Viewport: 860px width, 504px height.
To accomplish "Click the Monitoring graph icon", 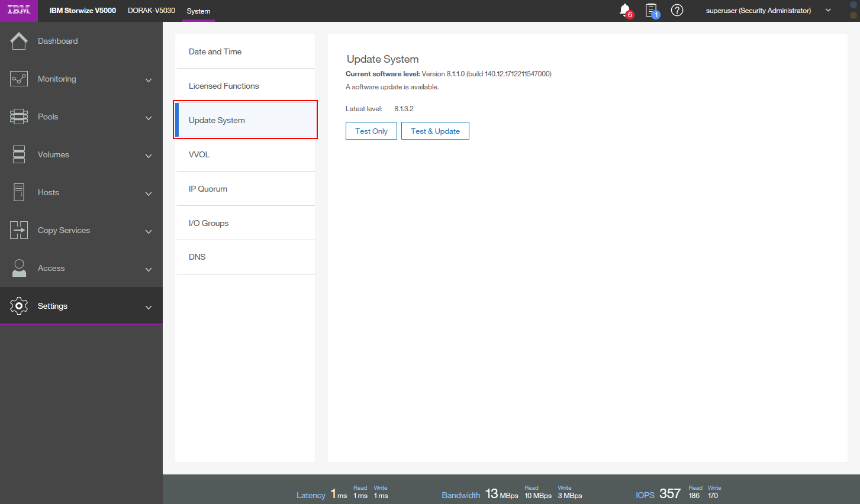I will coord(19,79).
